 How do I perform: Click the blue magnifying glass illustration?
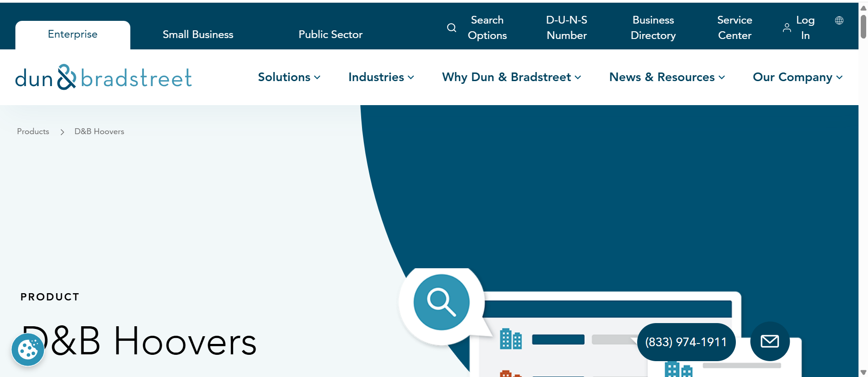(441, 302)
